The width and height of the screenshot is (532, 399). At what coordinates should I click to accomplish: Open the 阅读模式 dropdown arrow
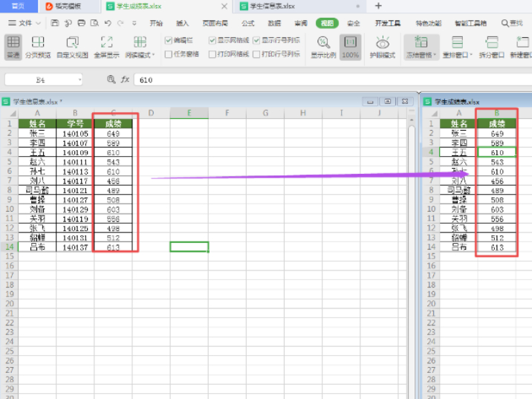(153, 55)
